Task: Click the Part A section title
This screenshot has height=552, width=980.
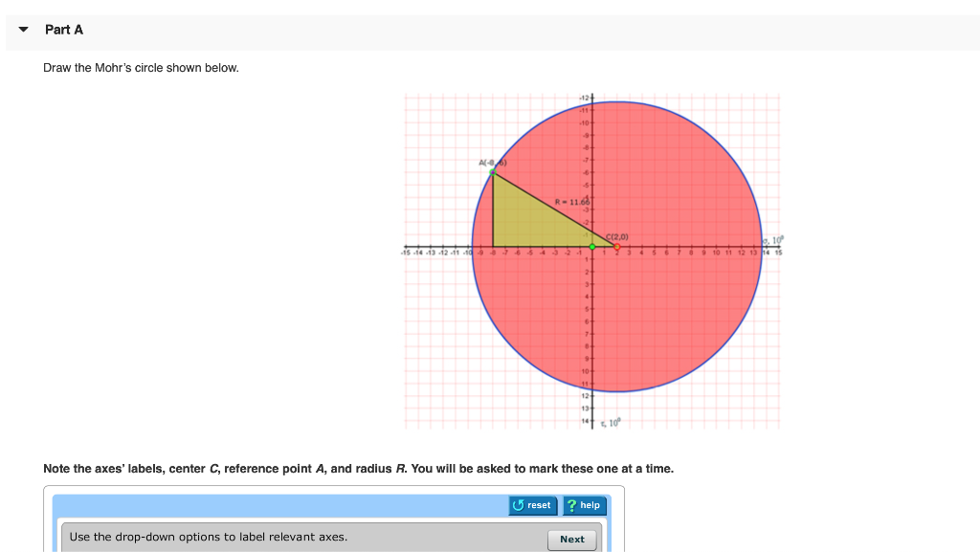Action: [x=63, y=30]
